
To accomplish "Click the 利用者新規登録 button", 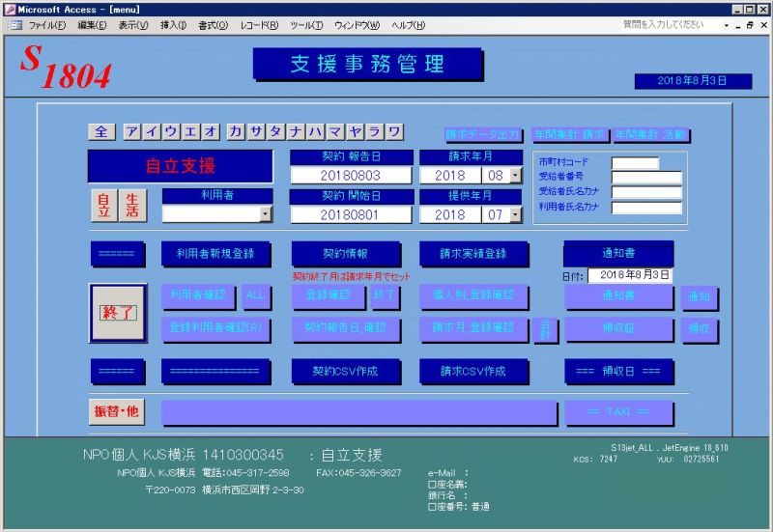I will [x=215, y=254].
